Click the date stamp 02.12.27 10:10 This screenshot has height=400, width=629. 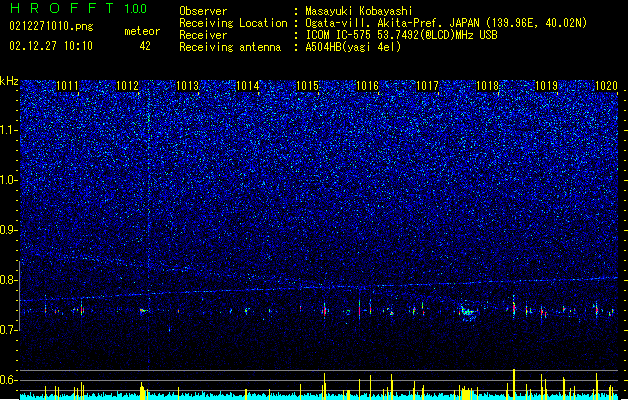[x=51, y=46]
